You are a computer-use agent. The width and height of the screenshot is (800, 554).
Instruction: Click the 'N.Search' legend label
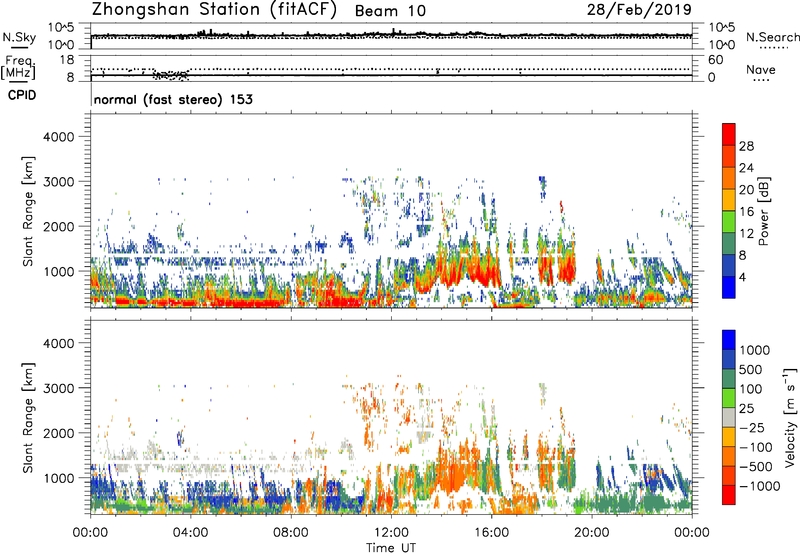[x=772, y=37]
